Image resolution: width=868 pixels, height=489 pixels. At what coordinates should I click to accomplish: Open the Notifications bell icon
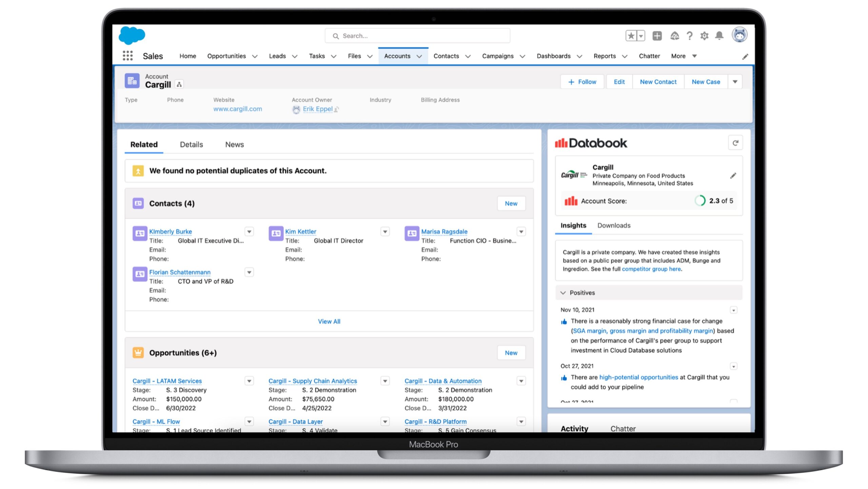[x=719, y=35]
